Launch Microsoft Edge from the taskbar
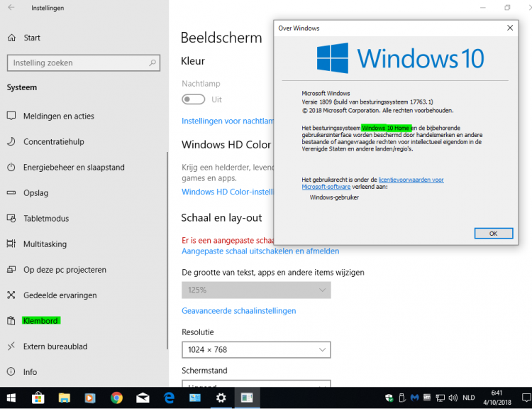The width and height of the screenshot is (532, 409). point(170,398)
